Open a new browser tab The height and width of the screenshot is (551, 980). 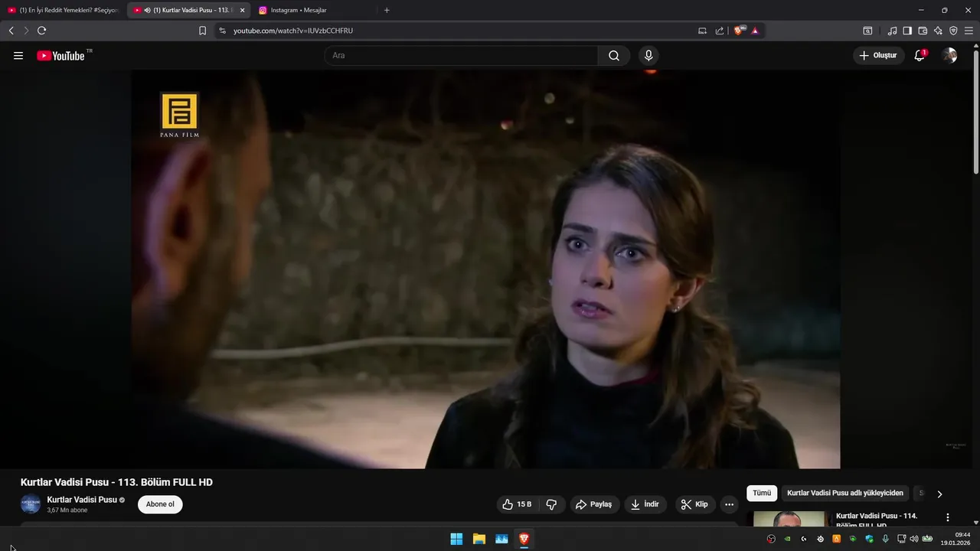[387, 10]
